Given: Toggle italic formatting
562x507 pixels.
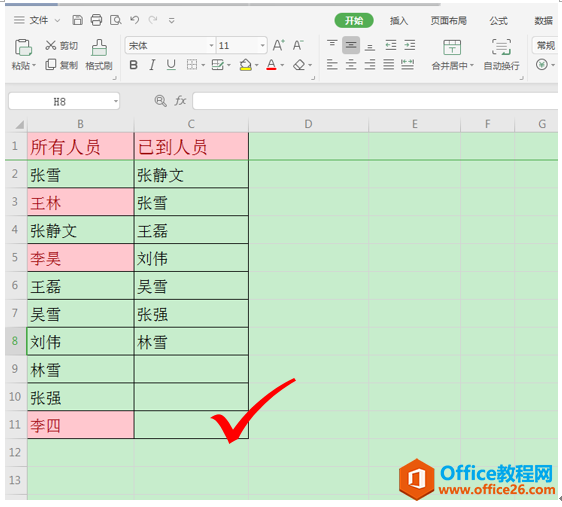Looking at the screenshot, I should (x=152, y=65).
